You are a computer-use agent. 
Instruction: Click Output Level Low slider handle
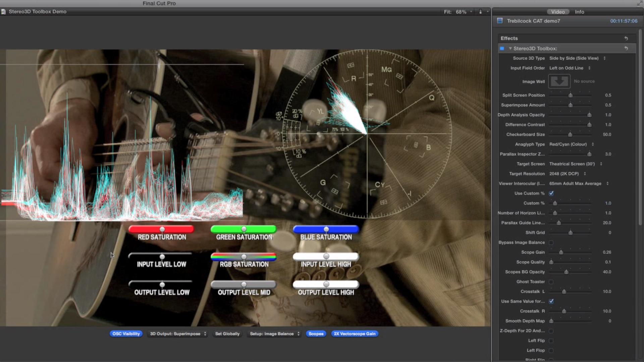[162, 285]
